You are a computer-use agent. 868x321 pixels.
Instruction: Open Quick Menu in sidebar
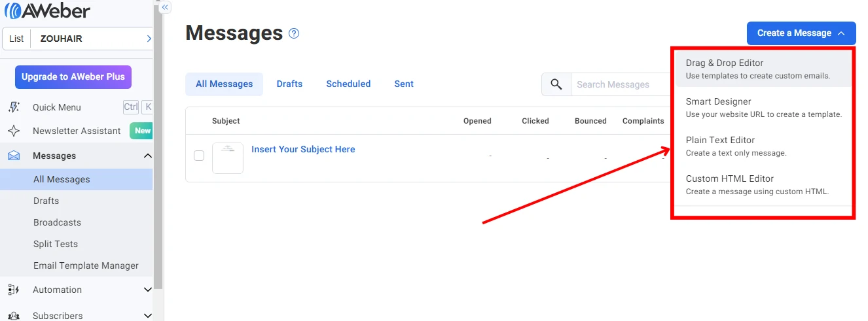coord(57,107)
